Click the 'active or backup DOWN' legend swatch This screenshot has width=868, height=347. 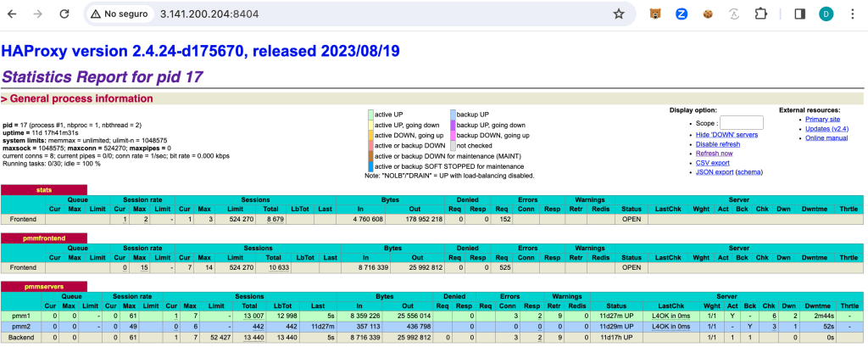370,146
